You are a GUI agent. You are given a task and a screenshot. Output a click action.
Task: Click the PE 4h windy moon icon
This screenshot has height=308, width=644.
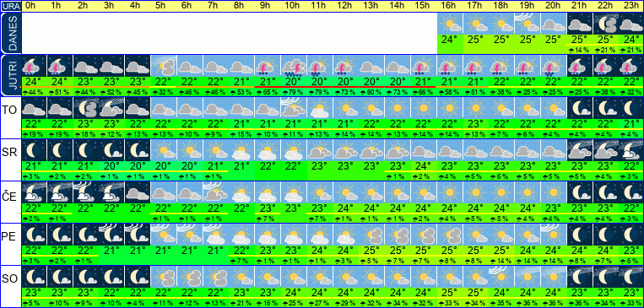[138, 235]
